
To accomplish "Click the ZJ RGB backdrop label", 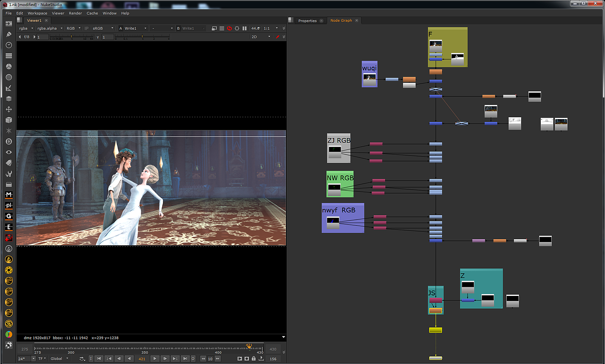I will [339, 140].
